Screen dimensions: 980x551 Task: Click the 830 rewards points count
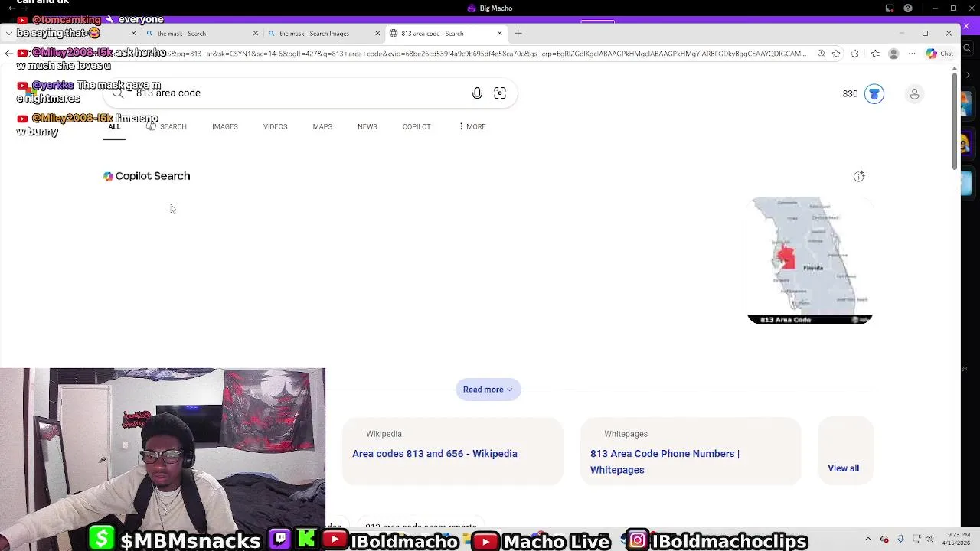coord(850,94)
